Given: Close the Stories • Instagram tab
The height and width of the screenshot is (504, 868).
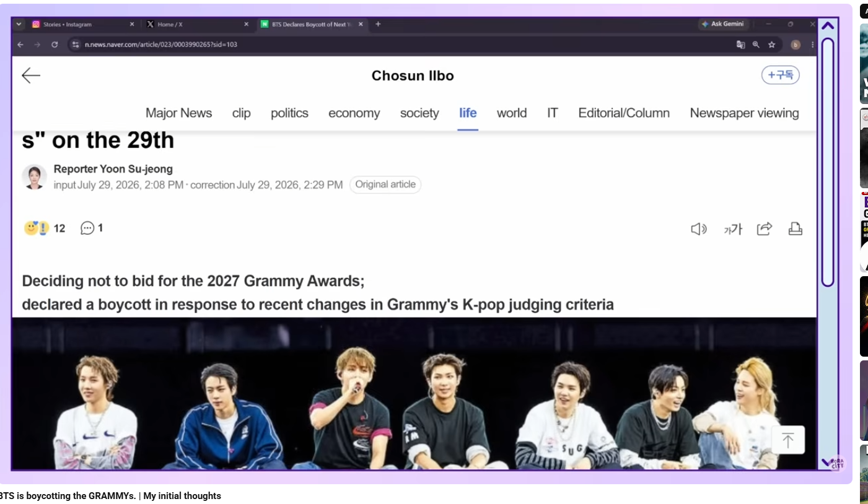Looking at the screenshot, I should coord(131,24).
